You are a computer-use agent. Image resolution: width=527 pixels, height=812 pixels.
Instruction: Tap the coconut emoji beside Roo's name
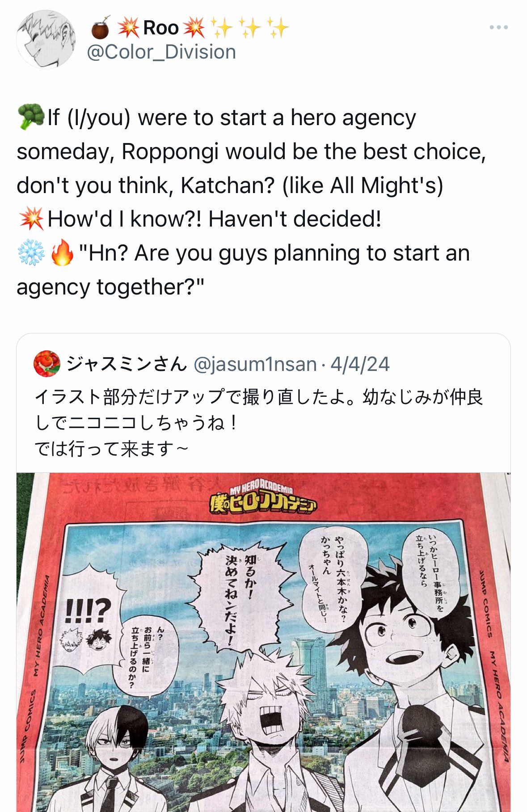click(x=101, y=28)
